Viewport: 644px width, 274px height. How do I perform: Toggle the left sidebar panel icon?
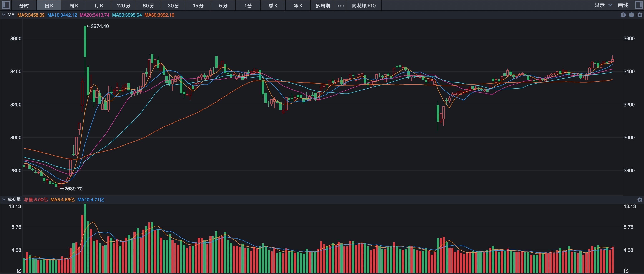click(5, 5)
